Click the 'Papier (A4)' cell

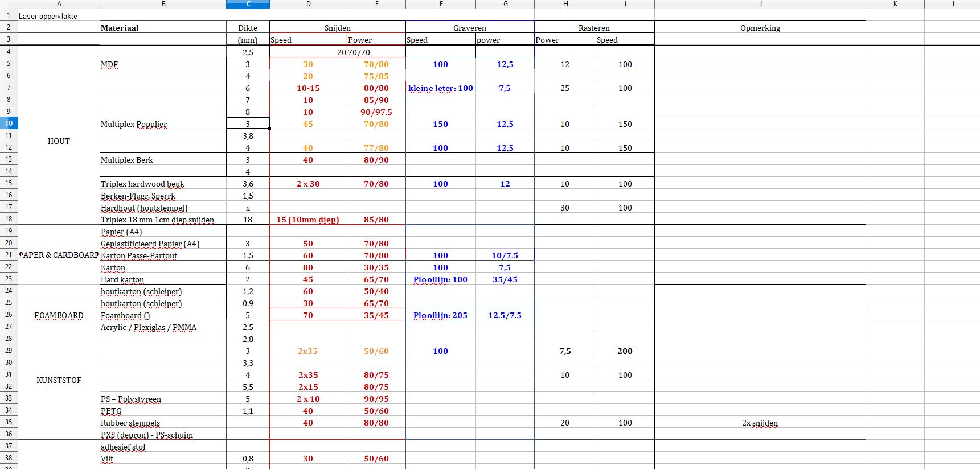tap(163, 232)
